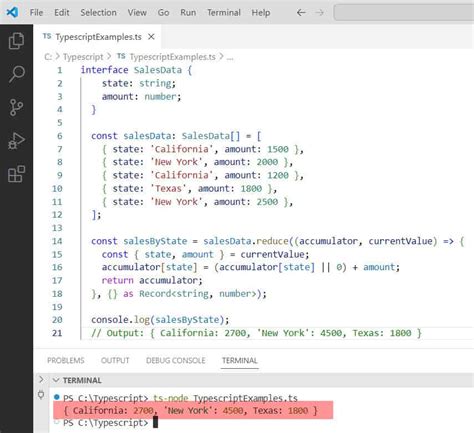Switch to the DEBUG CONSOLE panel tab
Viewport: 474px width, 433px height.
click(176, 360)
